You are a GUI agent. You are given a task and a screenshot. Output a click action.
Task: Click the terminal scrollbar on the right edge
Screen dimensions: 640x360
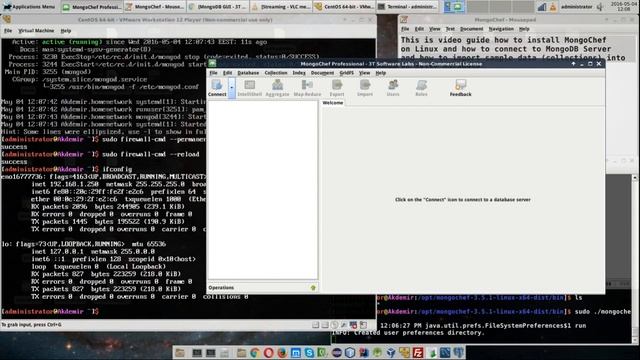[x=635, y=259]
